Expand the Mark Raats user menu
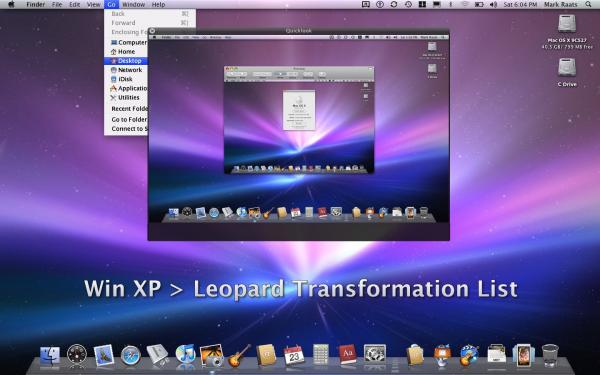Screen dimensions: 600x375 pyautogui.click(x=561, y=5)
